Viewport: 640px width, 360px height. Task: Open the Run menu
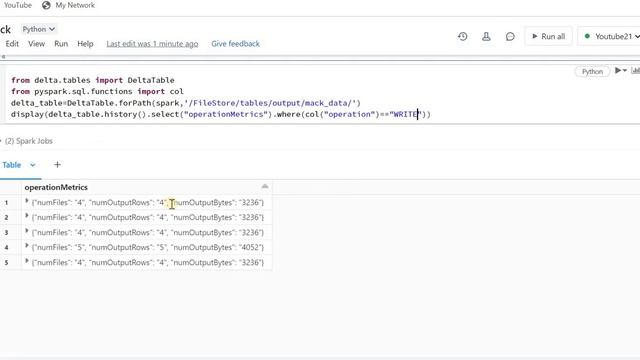click(61, 44)
